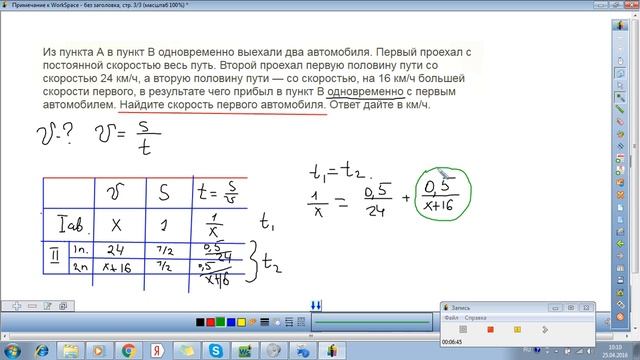Open the Справка menu in Запись window

(x=476, y=318)
